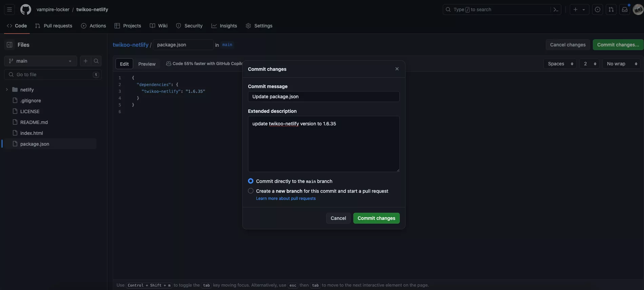Click the .gitignore file icon
Screen dimensions: 644x290
tap(15, 101)
